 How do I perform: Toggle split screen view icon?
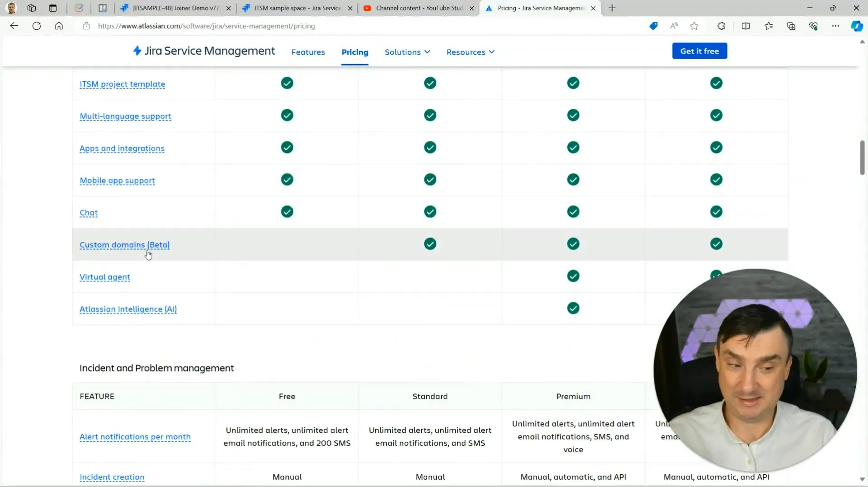[746, 26]
